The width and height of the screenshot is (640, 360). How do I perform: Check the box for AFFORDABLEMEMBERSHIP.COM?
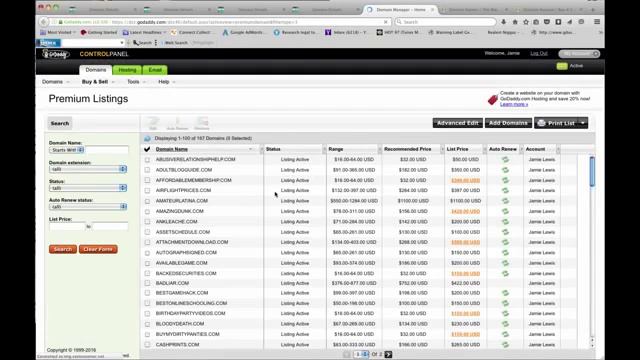(x=147, y=180)
